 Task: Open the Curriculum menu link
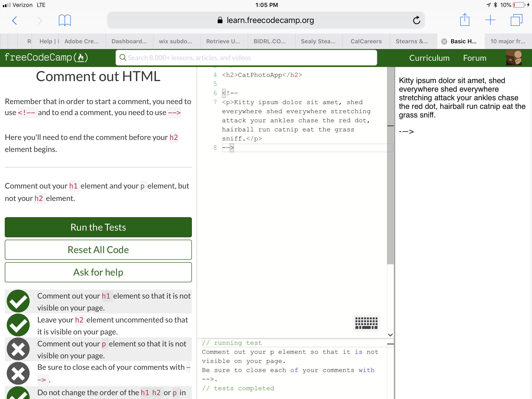tap(429, 58)
